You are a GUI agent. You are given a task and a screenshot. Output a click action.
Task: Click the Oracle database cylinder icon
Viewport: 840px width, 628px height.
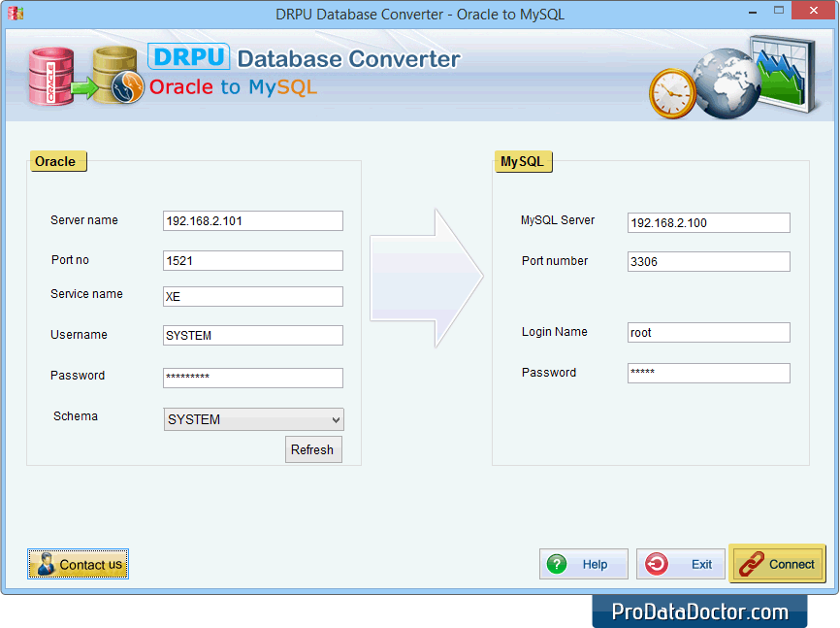(50, 76)
